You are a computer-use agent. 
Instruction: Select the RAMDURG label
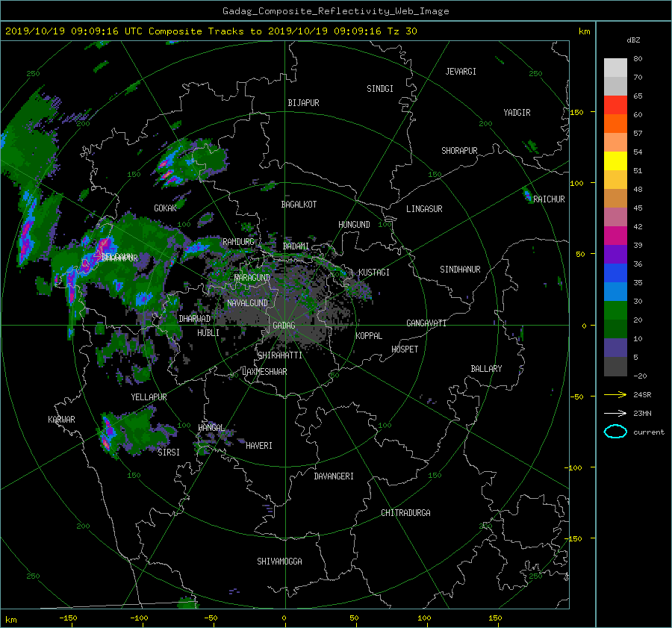coord(238,242)
